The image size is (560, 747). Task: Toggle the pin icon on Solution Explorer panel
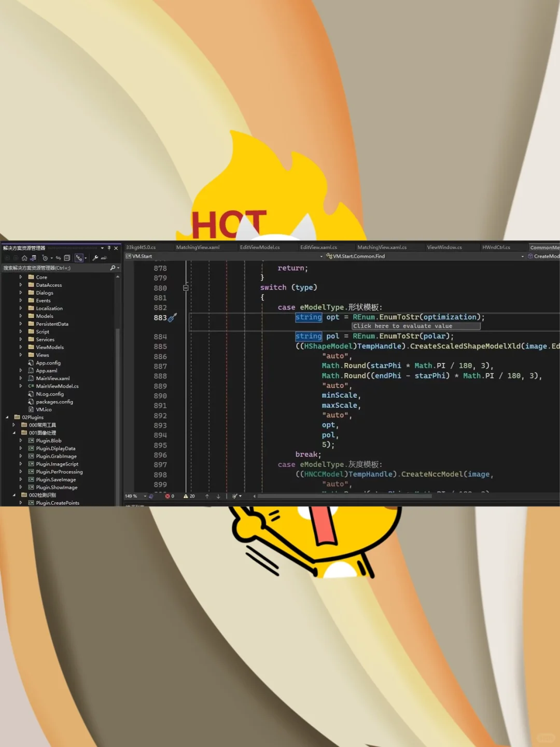[109, 248]
